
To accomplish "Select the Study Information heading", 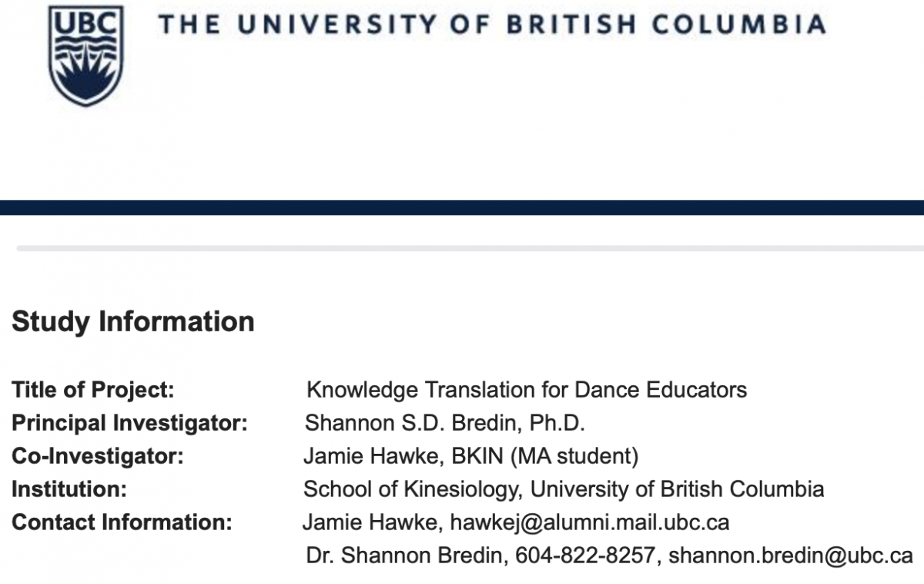I will 133,321.
